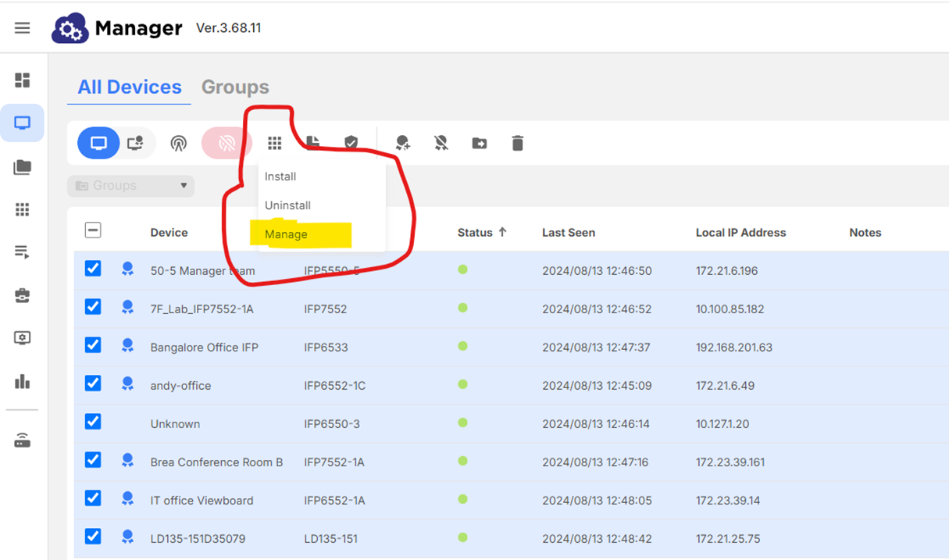Click the model cell IFP6552-1C
The height and width of the screenshot is (560, 949).
(x=334, y=386)
